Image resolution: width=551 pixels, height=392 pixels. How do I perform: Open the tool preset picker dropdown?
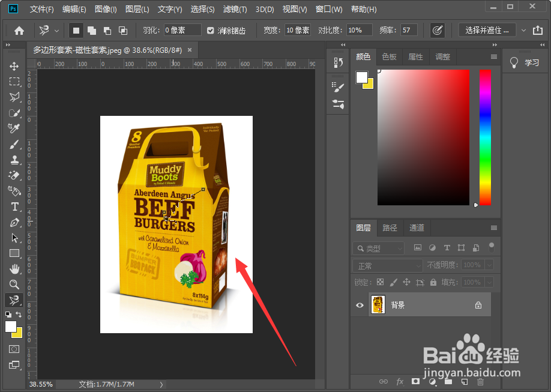(x=56, y=31)
